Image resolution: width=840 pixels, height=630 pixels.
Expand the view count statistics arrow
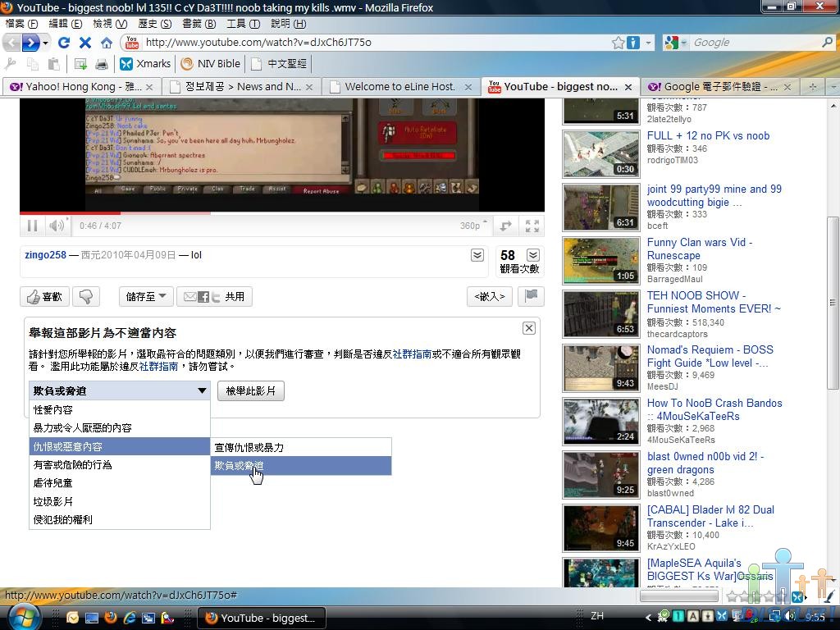533,255
